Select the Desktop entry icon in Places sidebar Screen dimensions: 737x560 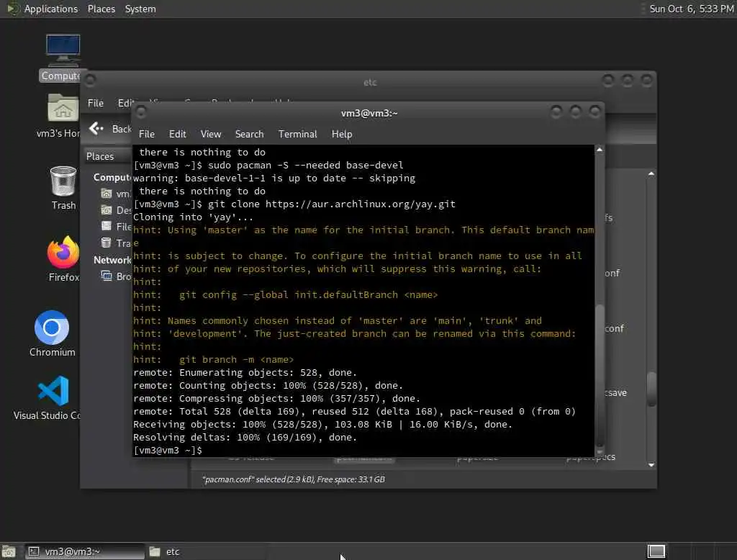point(107,209)
